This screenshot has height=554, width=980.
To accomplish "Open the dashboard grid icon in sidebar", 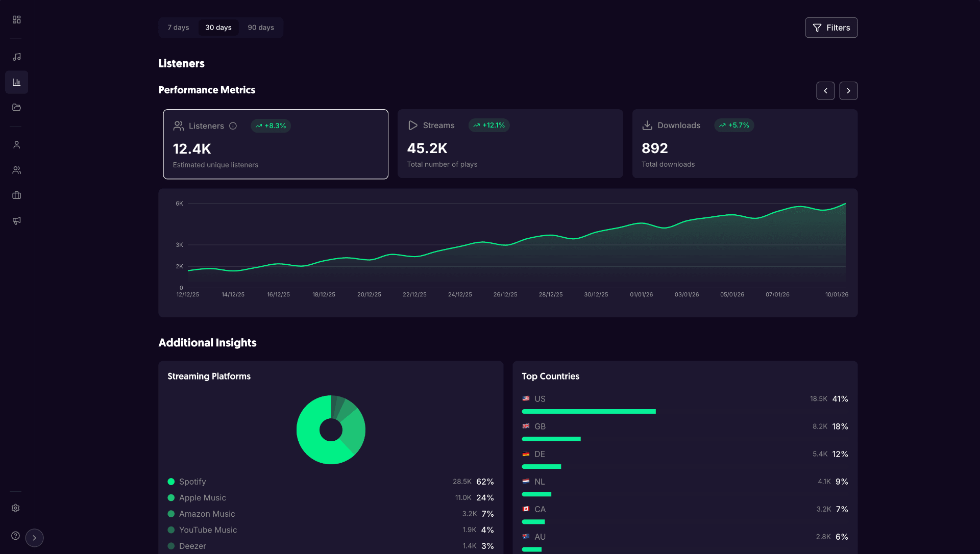I will [16, 19].
